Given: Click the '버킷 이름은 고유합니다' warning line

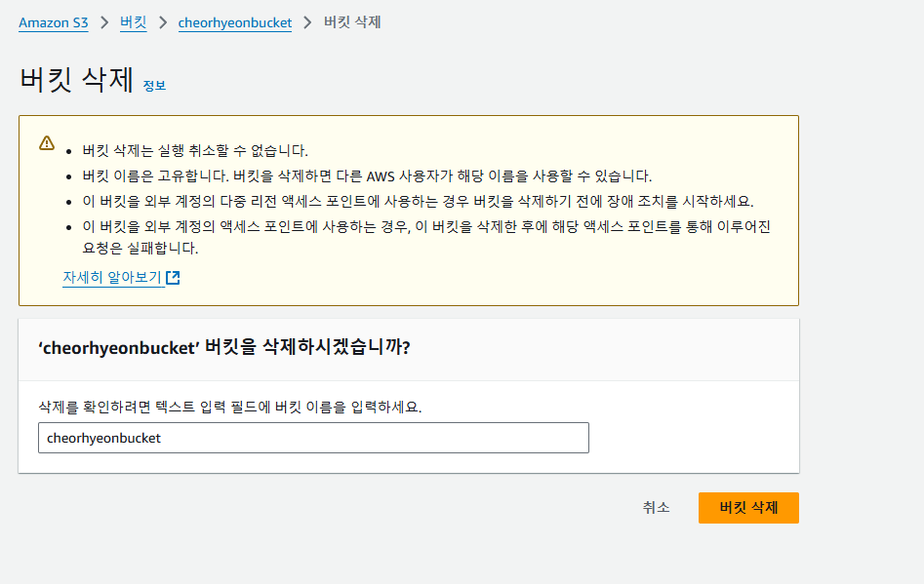Looking at the screenshot, I should 367,176.
